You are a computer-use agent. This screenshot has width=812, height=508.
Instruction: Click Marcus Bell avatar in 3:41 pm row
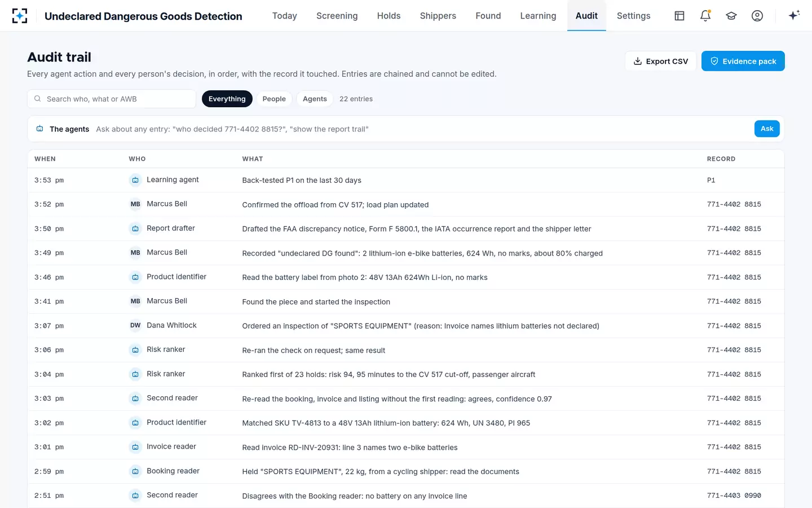(135, 301)
